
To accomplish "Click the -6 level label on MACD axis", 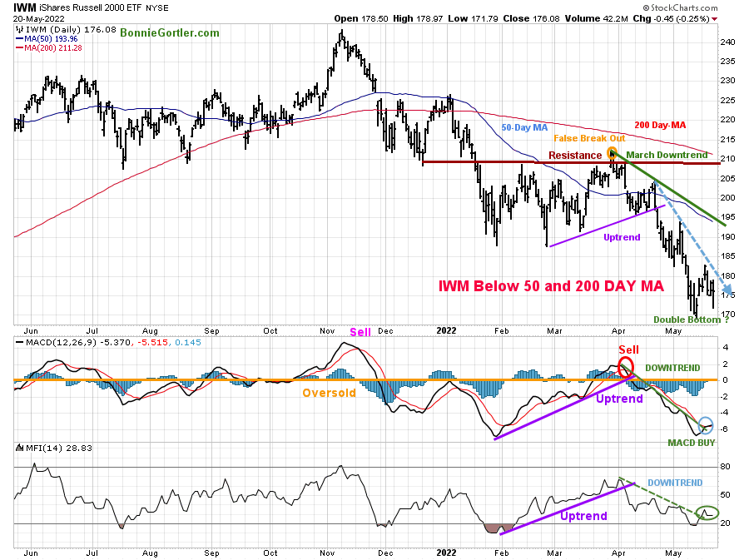I will pos(724,429).
